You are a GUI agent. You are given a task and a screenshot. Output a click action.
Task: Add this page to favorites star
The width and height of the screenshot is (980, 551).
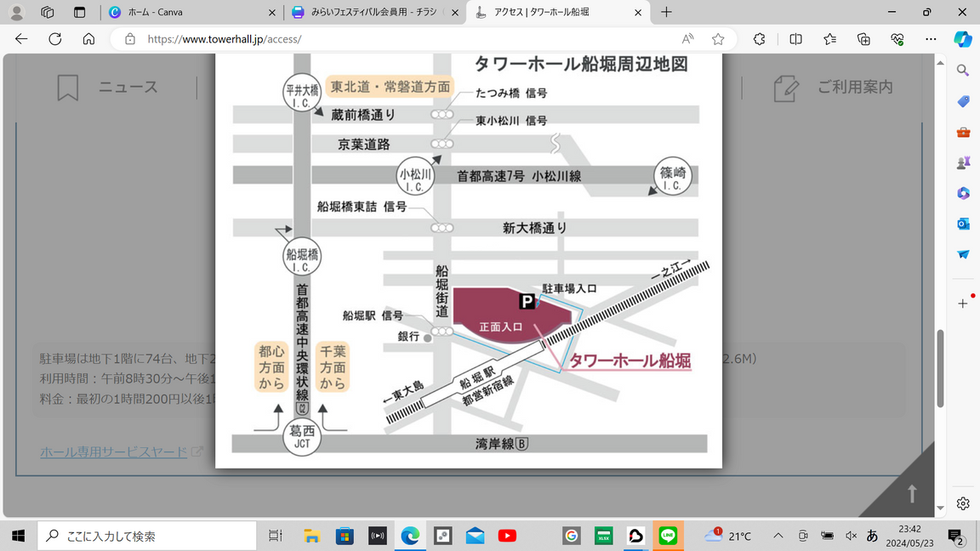pos(718,39)
